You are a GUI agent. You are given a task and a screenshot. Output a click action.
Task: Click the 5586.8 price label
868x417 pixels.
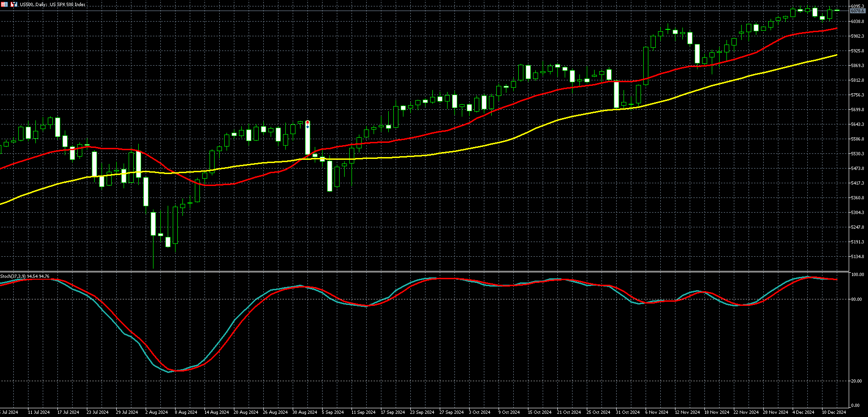pos(857,139)
